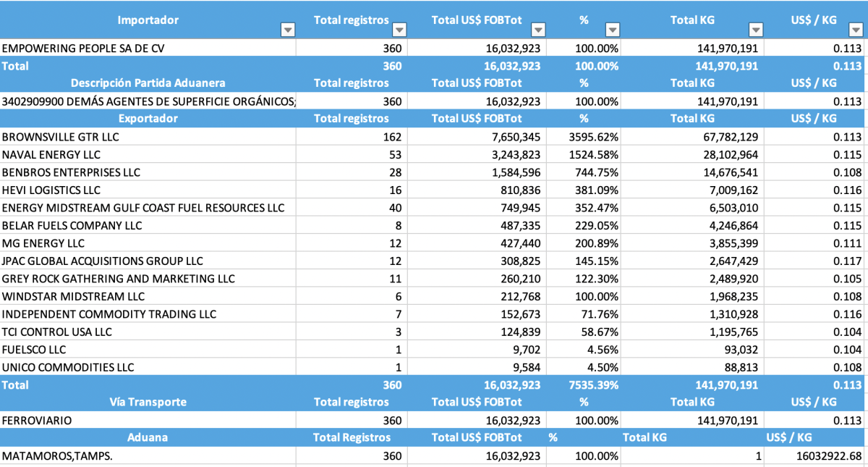Select the 7535.39% total percentage cell
This screenshot has width=868, height=467.
[584, 385]
